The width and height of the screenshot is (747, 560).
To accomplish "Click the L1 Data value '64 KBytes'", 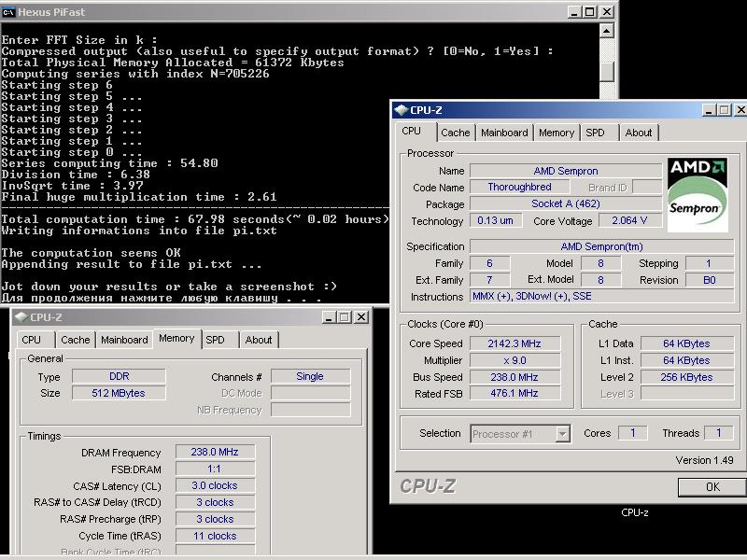I will [686, 343].
